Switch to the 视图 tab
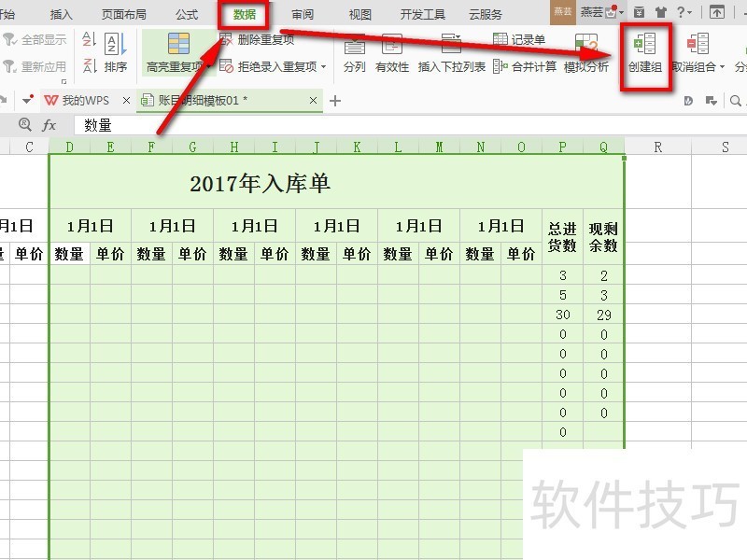747x560 pixels. point(359,15)
